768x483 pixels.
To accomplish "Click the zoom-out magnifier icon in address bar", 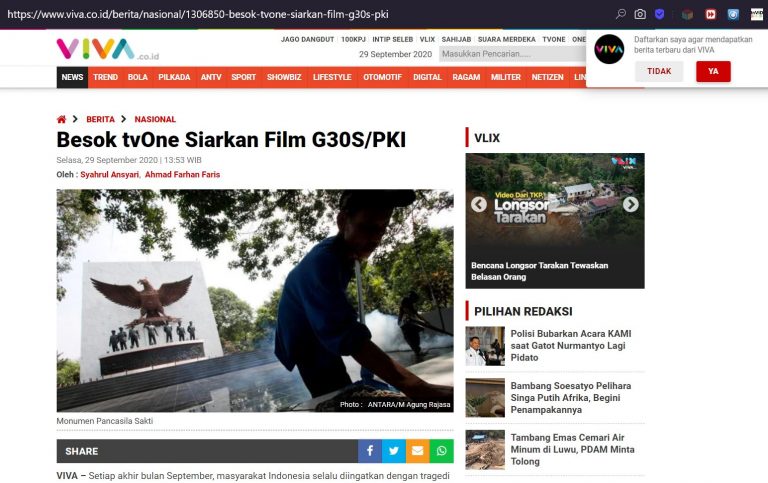I will pos(621,14).
